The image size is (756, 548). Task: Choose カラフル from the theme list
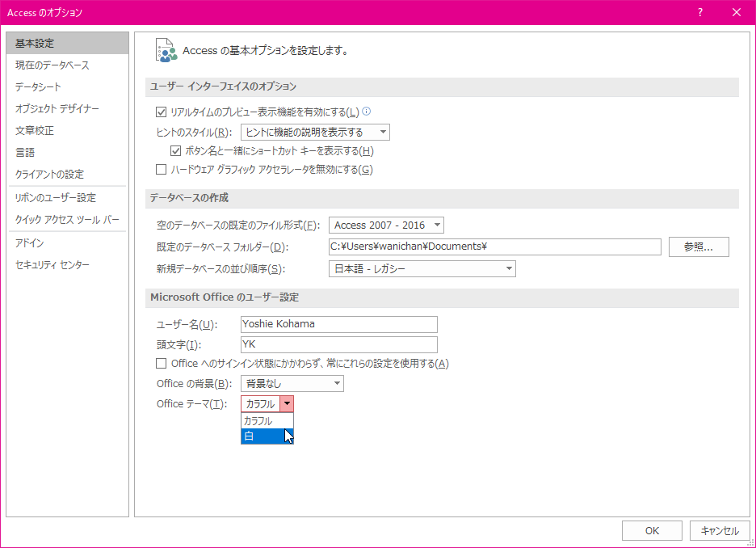click(267, 420)
